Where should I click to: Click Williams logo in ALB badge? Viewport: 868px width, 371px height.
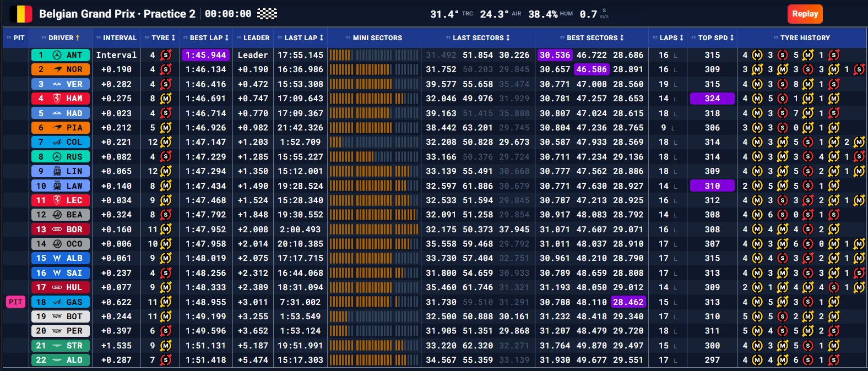[x=57, y=258]
